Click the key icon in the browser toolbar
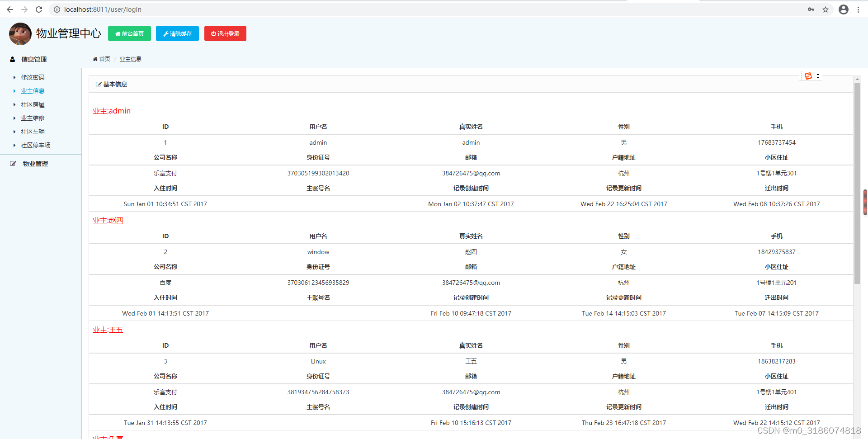Viewport: 868px width, 439px height. pos(811,9)
